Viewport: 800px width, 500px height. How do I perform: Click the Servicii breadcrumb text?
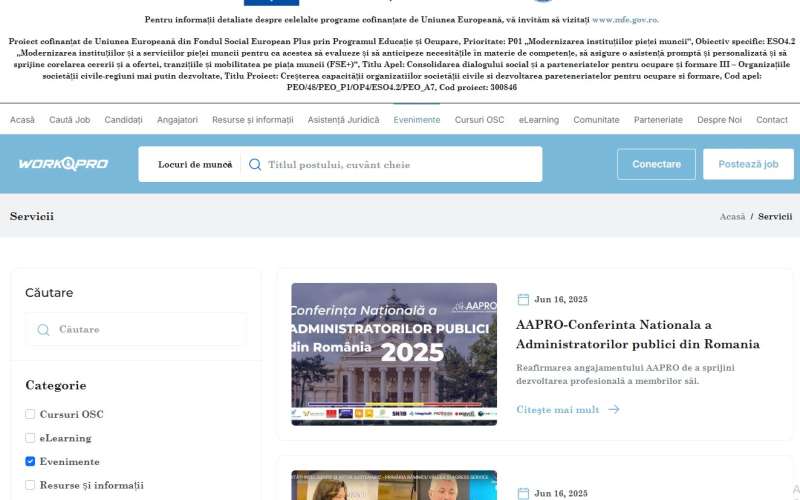pyautogui.click(x=775, y=216)
